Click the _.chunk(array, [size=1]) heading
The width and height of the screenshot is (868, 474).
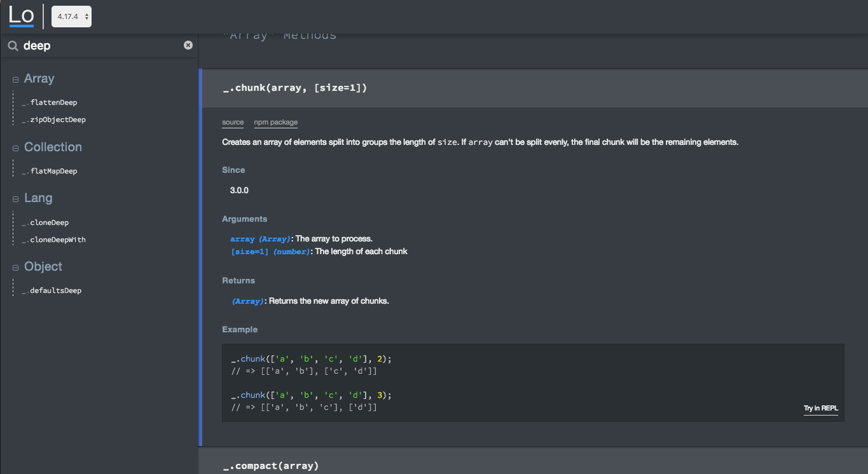click(x=294, y=88)
